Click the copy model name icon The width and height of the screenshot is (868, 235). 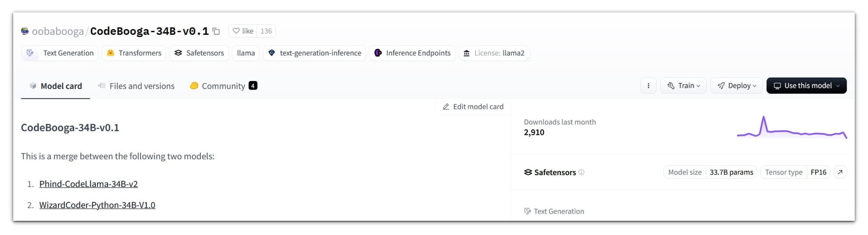pyautogui.click(x=216, y=31)
